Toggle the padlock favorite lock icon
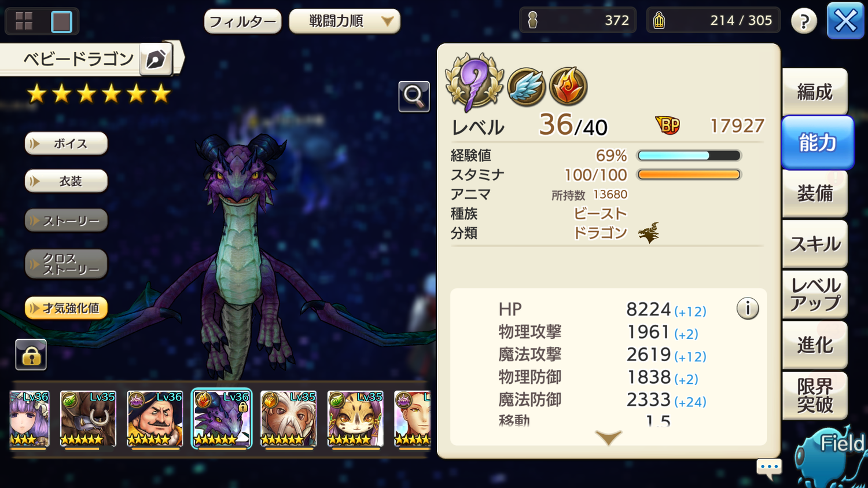Screen dimensions: 868x488 31,354
